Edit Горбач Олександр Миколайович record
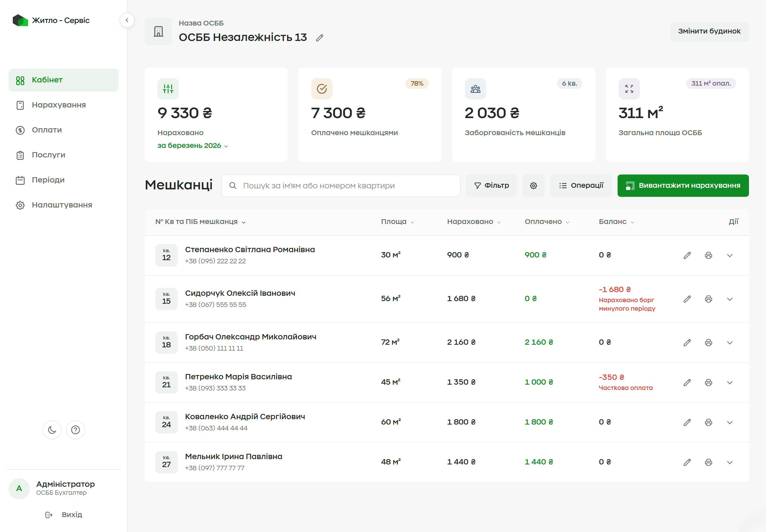This screenshot has width=766, height=532. 687,343
